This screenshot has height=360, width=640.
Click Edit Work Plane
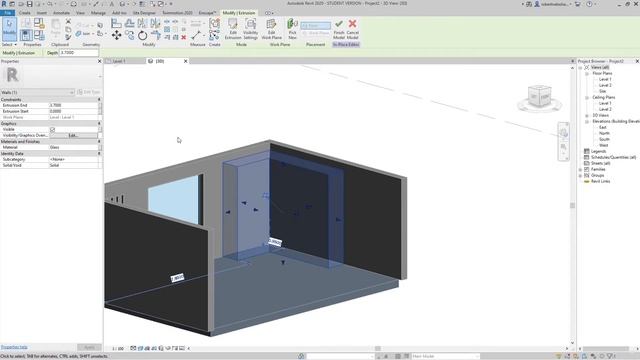pyautogui.click(x=271, y=29)
